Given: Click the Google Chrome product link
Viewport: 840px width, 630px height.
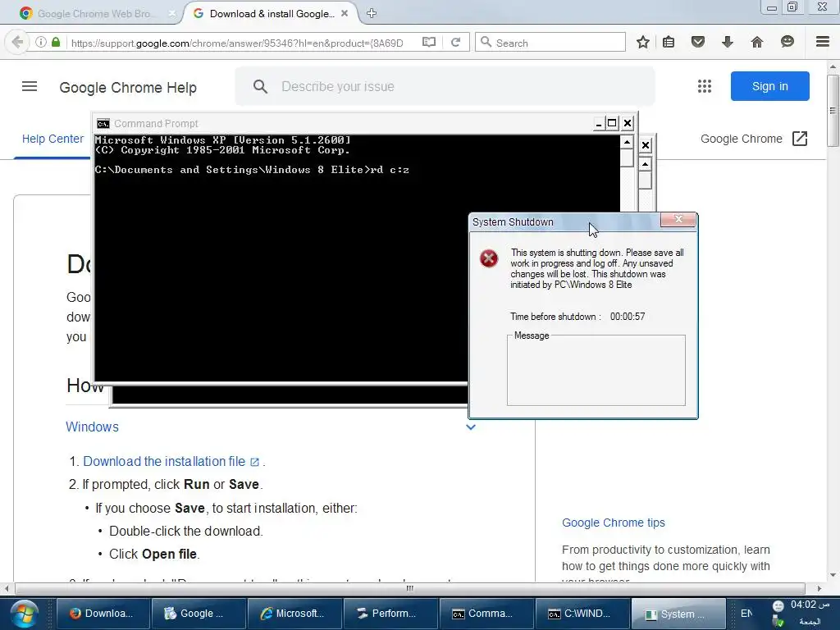Looking at the screenshot, I should (x=742, y=139).
